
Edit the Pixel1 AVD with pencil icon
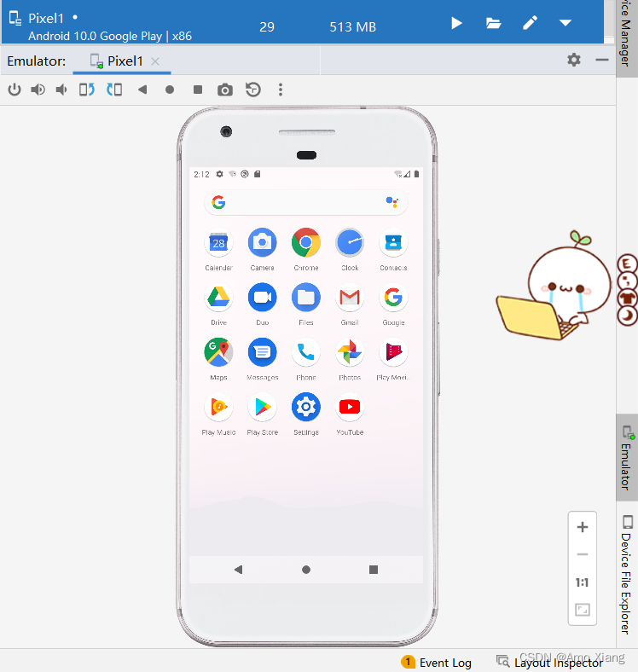530,23
